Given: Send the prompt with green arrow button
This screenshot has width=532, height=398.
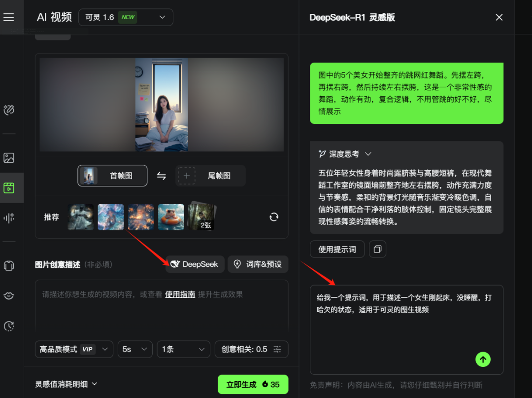Looking at the screenshot, I should [x=483, y=360].
